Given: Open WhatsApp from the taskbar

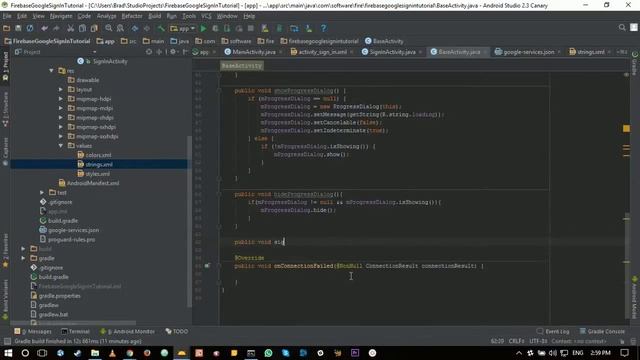Looking at the screenshot, I should pos(268,353).
